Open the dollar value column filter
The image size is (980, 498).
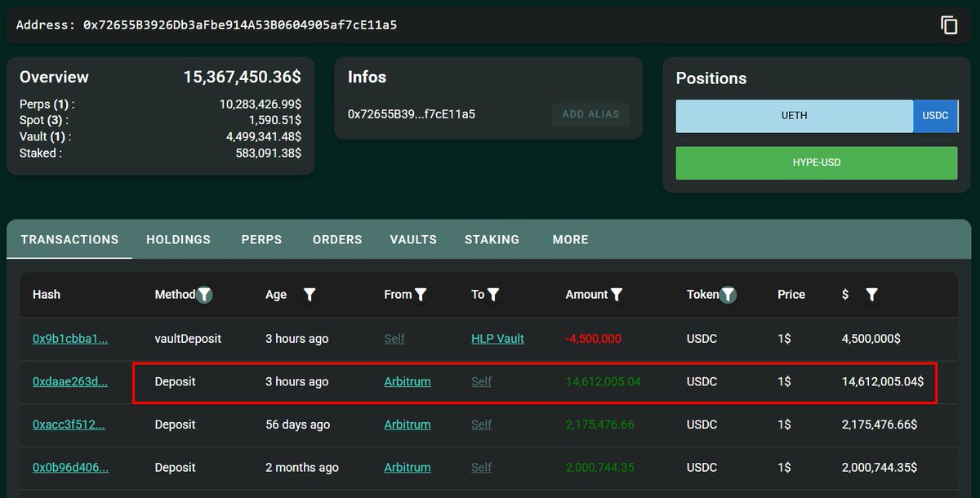coord(871,295)
